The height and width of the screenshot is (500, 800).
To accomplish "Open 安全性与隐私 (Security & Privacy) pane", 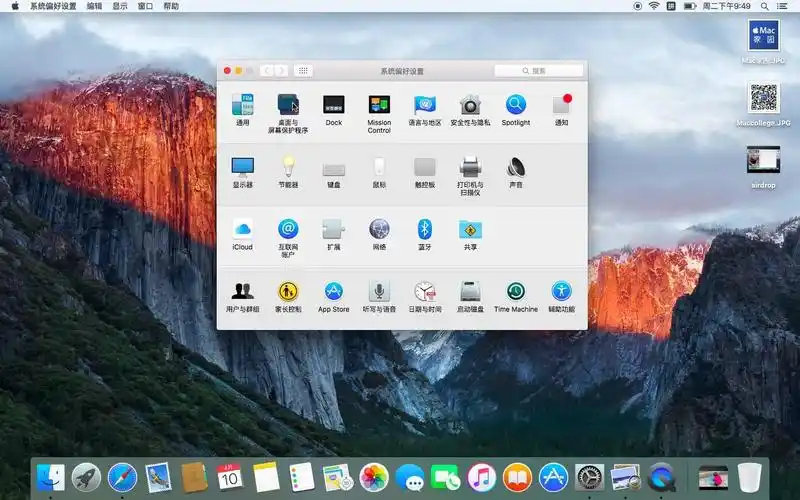I will pyautogui.click(x=470, y=105).
